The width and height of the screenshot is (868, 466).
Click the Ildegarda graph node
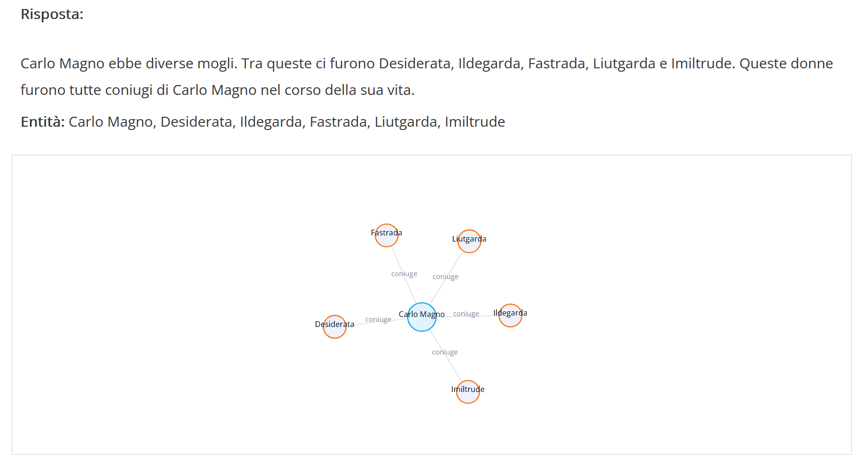[510, 316]
